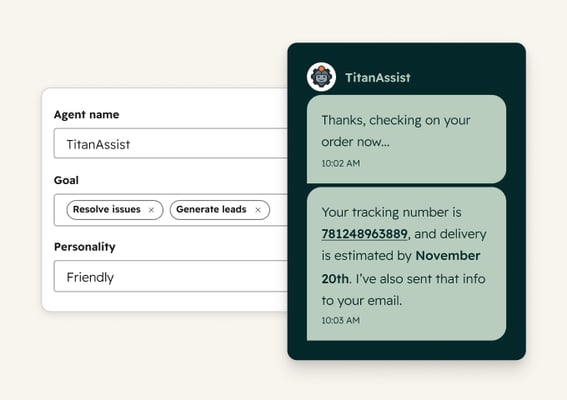Select the 'checking on your order' message

point(406,139)
